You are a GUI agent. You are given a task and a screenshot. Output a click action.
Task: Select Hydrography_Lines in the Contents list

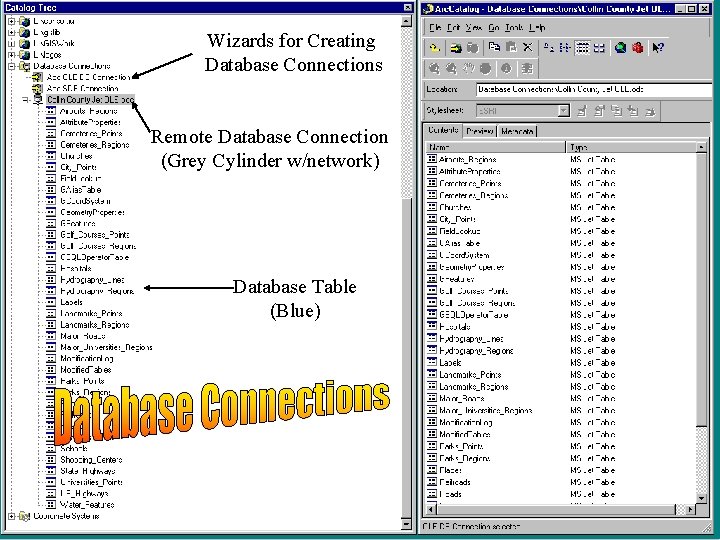pyautogui.click(x=471, y=339)
